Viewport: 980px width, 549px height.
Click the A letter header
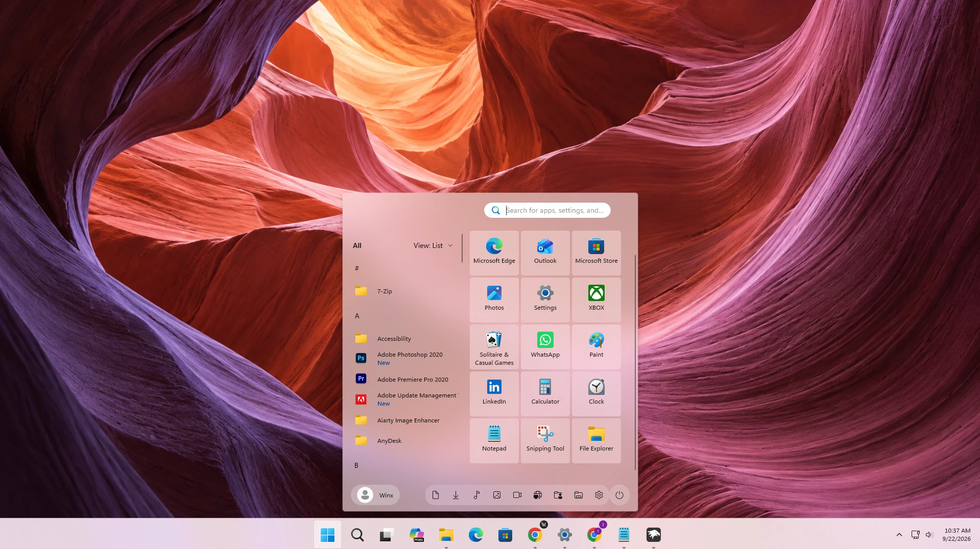pos(357,316)
